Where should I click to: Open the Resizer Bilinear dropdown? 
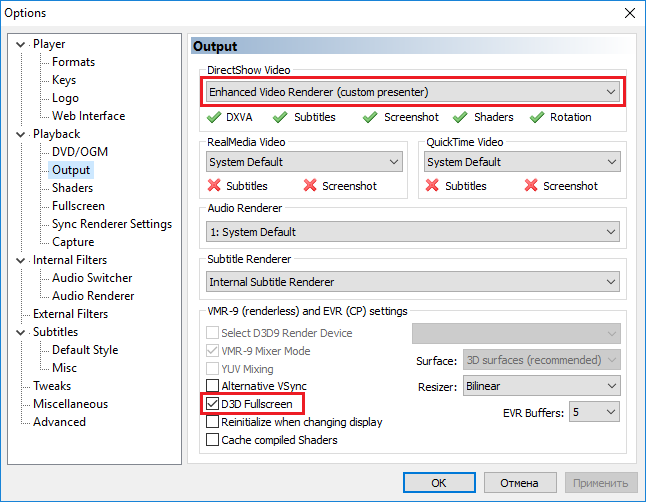pyautogui.click(x=540, y=386)
